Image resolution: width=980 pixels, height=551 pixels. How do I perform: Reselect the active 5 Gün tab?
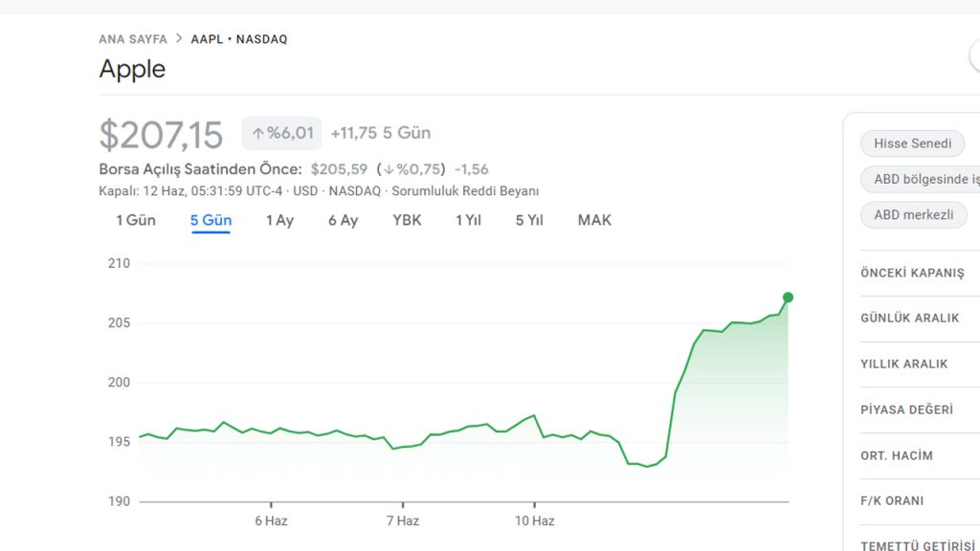click(211, 220)
